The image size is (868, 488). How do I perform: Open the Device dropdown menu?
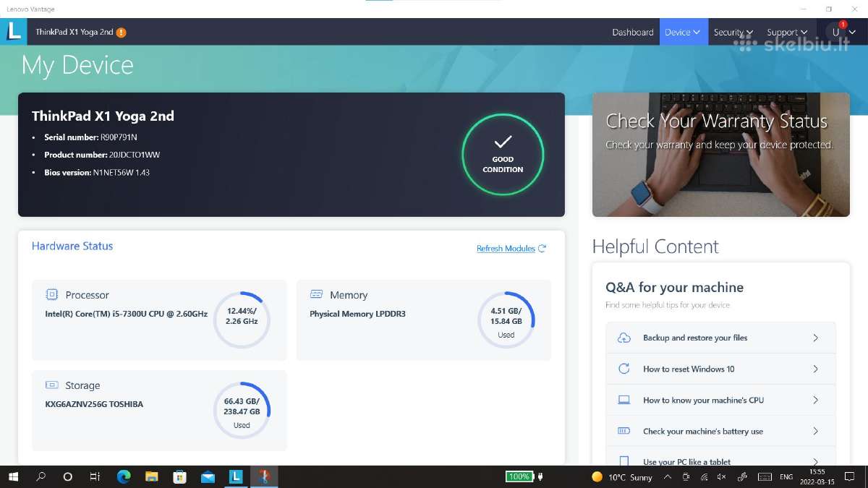(683, 32)
